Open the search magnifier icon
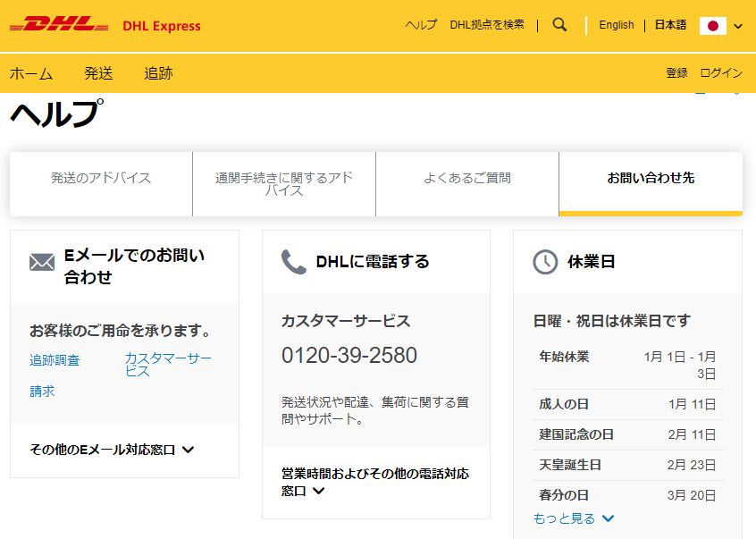The width and height of the screenshot is (756, 539). tap(559, 25)
